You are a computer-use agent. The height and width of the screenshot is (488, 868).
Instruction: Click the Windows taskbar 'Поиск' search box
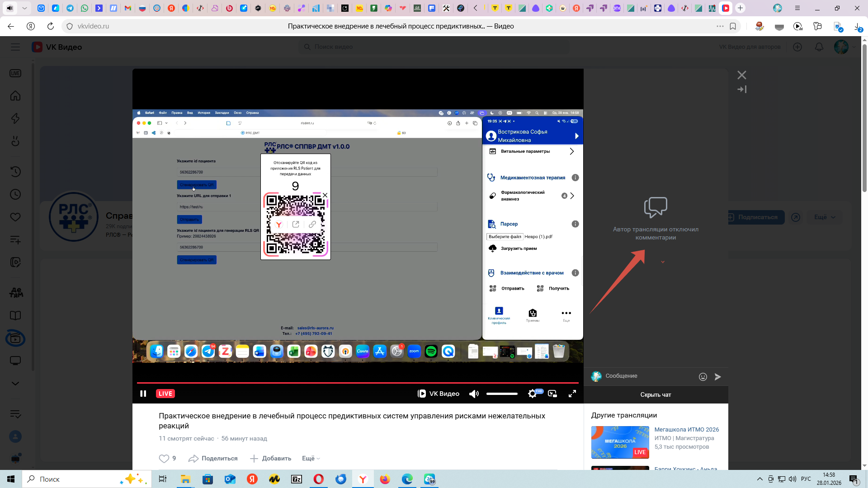[86, 479]
